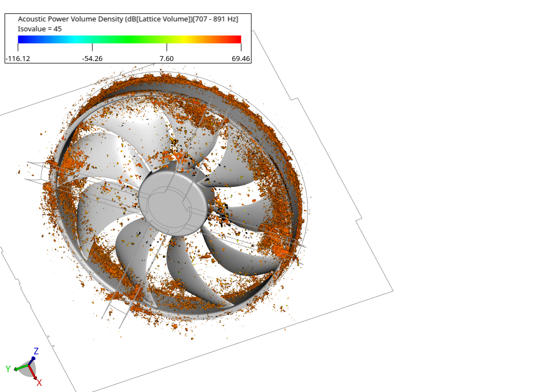
Task: Click the XYZ axis orientation triad
Action: tap(24, 367)
